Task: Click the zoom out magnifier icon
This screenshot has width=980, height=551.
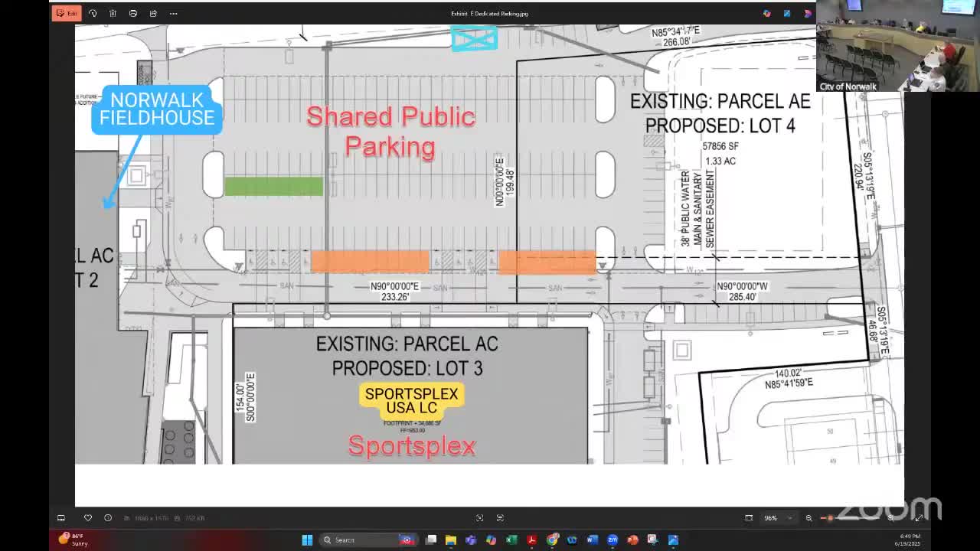Action: click(808, 518)
